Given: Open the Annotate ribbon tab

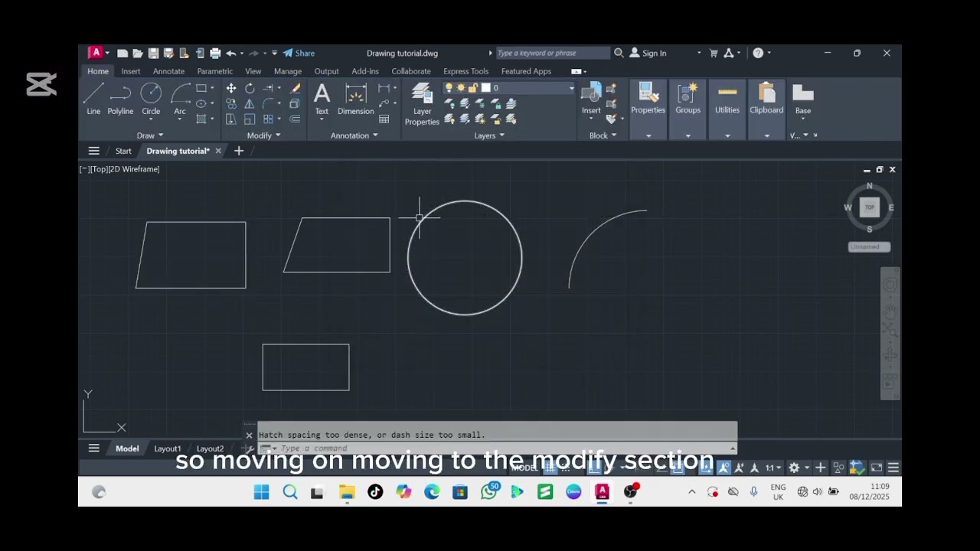Looking at the screenshot, I should click(168, 71).
